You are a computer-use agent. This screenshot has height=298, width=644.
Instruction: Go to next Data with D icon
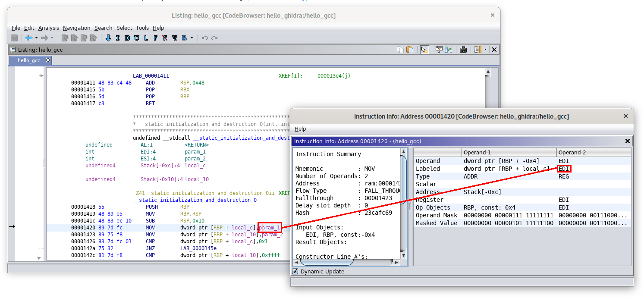(127, 38)
